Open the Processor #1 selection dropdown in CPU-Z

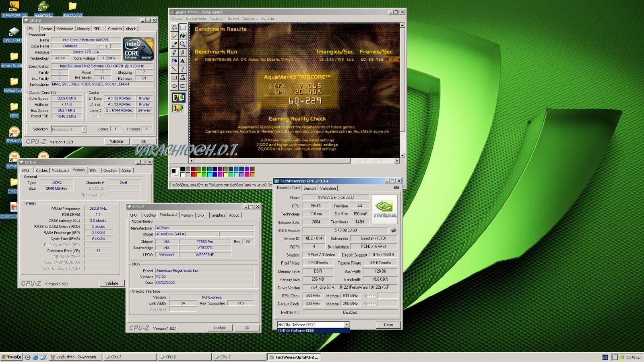click(84, 129)
